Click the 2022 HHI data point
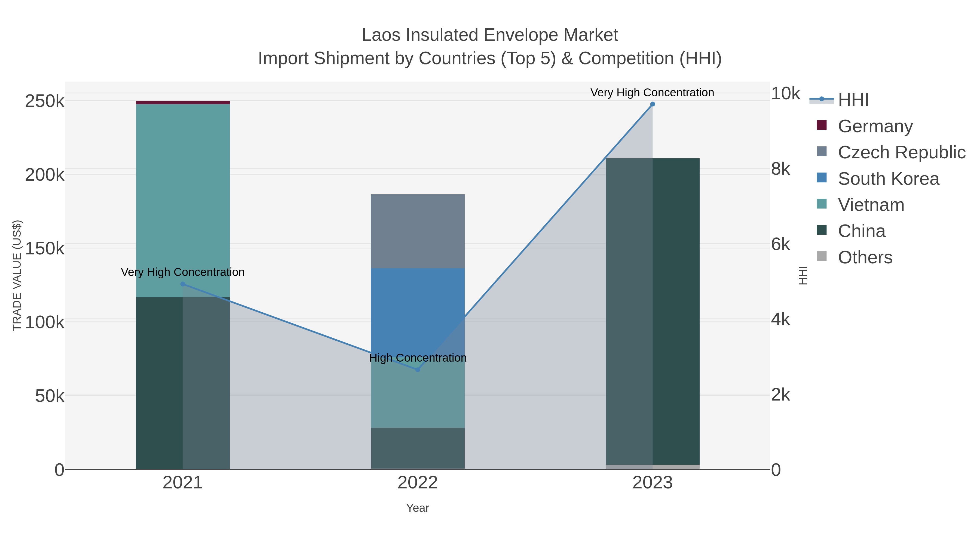Screen dimensions: 980x551 (x=417, y=370)
